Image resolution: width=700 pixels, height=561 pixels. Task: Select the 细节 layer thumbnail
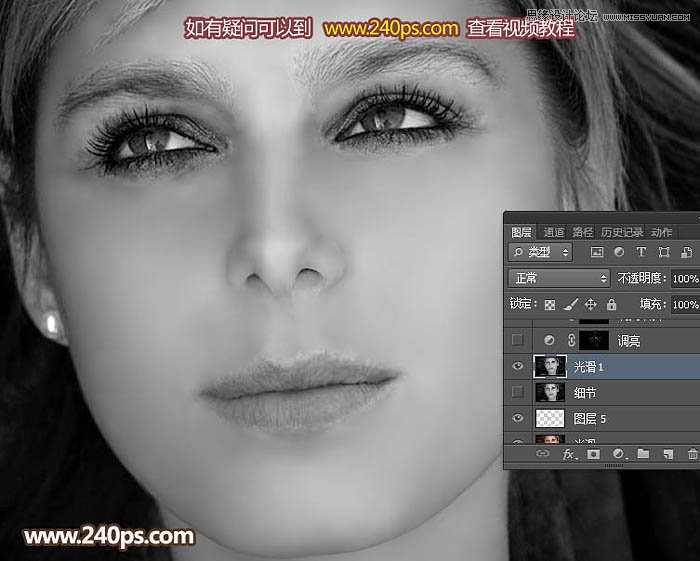click(x=550, y=392)
